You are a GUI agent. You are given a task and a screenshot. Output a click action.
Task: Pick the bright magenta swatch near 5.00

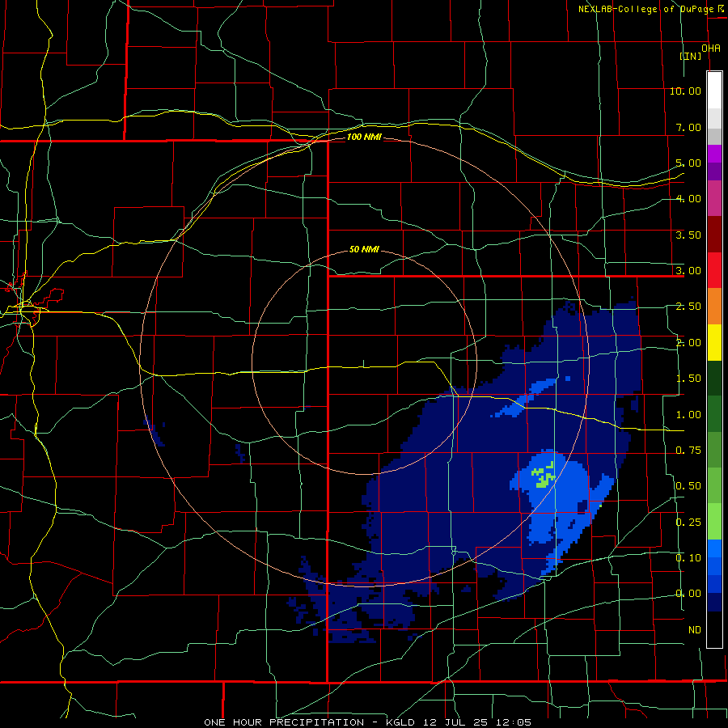click(714, 154)
